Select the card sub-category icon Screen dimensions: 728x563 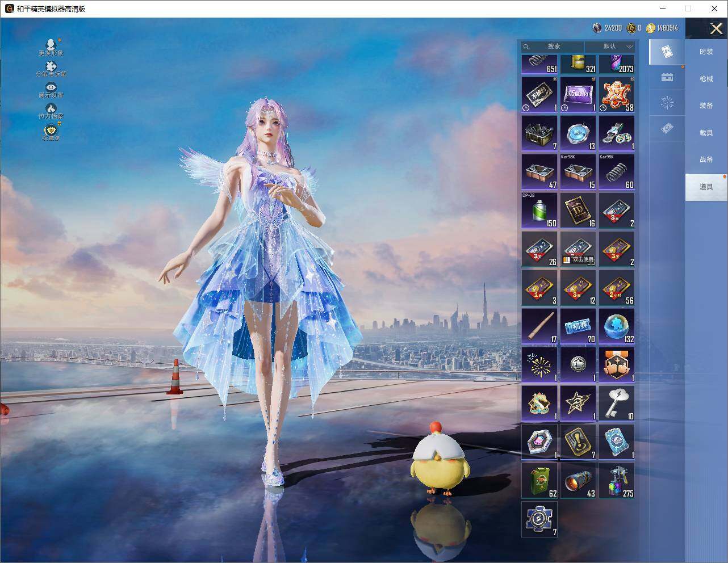click(x=667, y=52)
